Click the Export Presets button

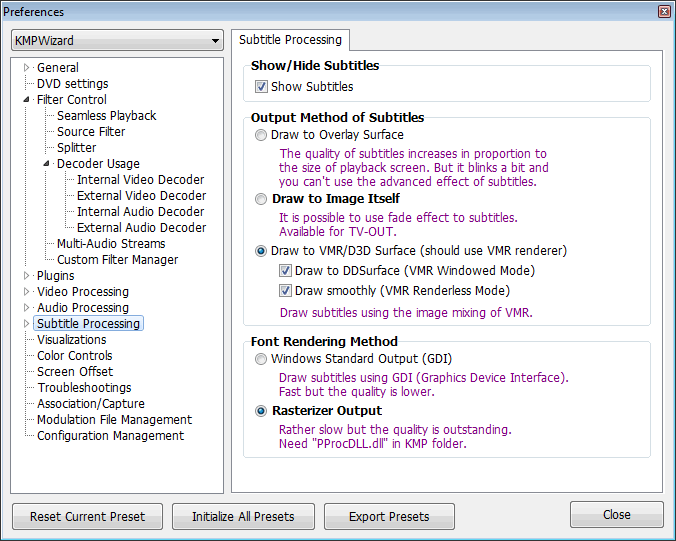coord(389,517)
